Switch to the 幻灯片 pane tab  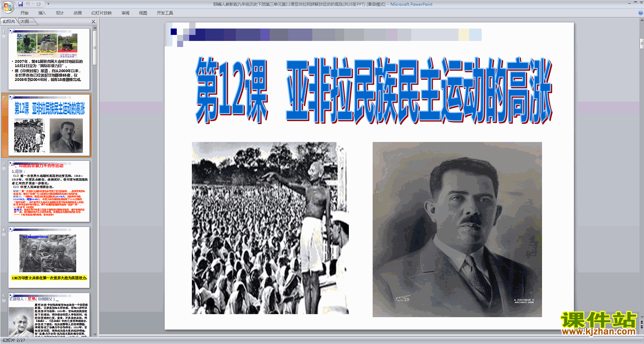[x=9, y=21]
